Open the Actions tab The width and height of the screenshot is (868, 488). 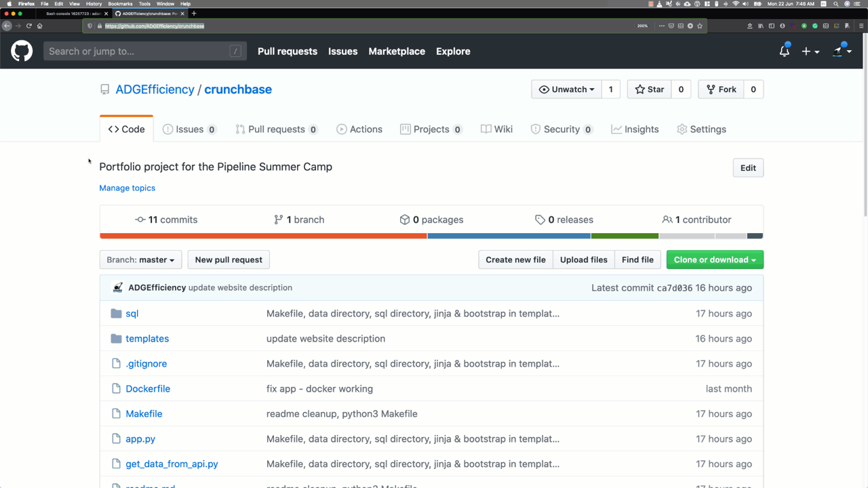click(x=359, y=129)
